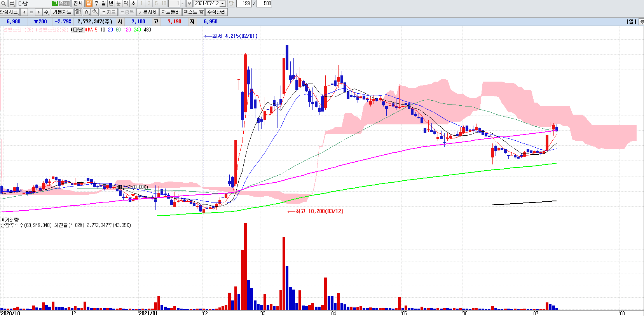Click the 수식관리 button
The image size is (644, 316).
click(x=216, y=12)
